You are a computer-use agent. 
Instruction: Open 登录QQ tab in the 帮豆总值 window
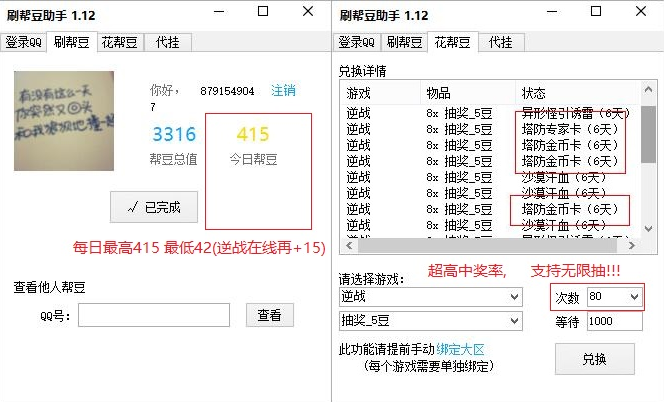pyautogui.click(x=23, y=42)
